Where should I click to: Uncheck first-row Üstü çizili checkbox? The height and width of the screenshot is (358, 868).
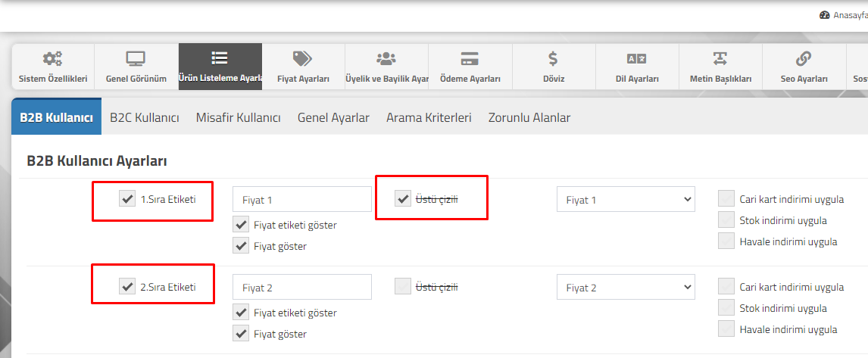(x=402, y=198)
